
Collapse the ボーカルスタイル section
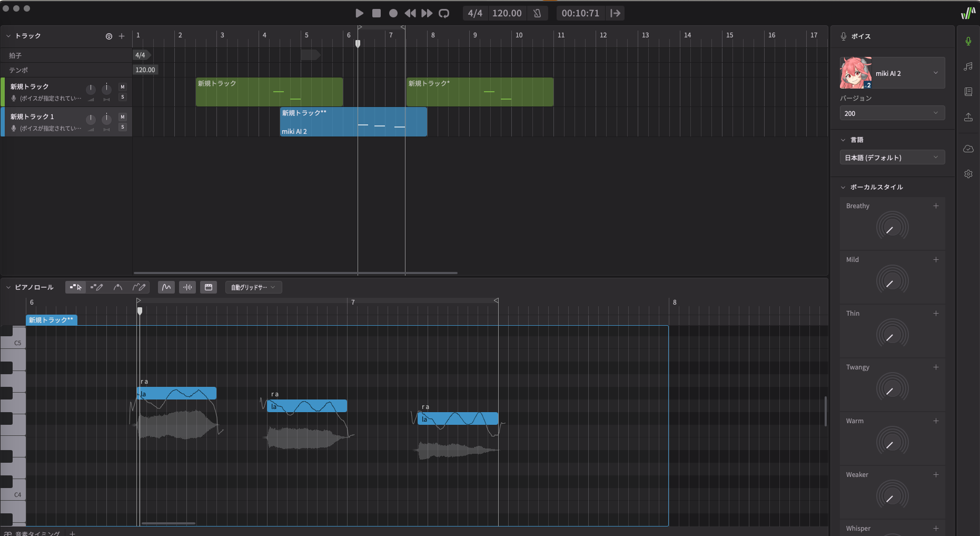pyautogui.click(x=843, y=187)
